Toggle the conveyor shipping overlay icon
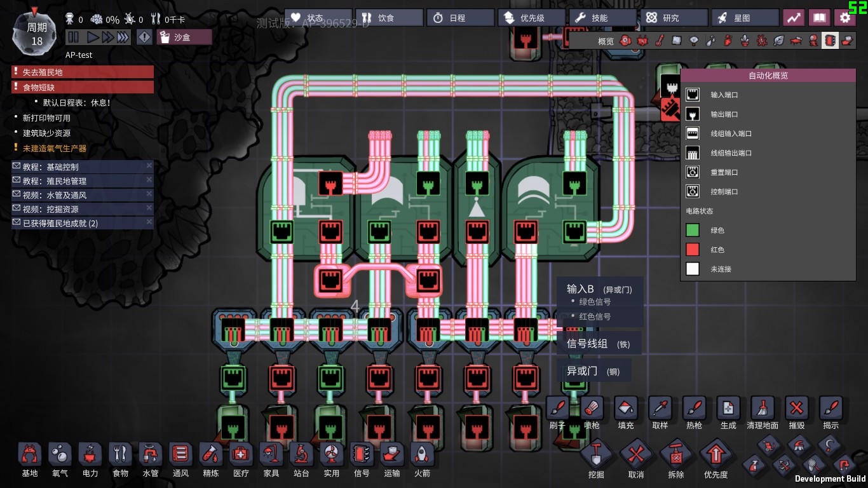 pyautogui.click(x=847, y=41)
